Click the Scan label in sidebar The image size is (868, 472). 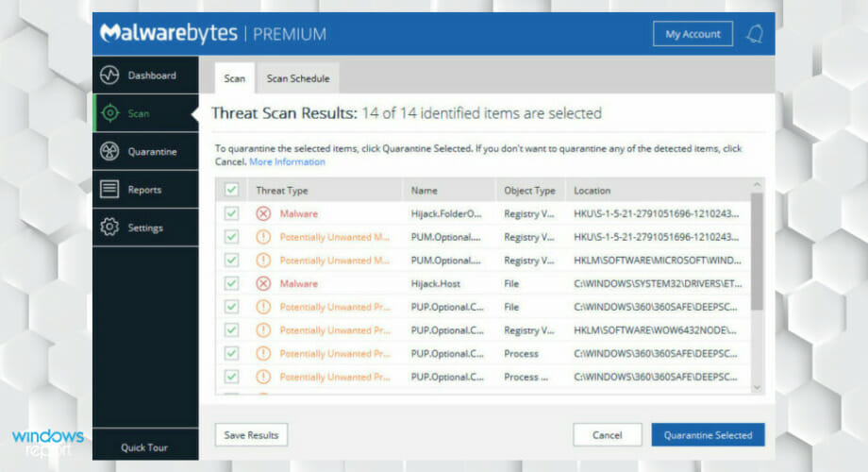point(139,113)
